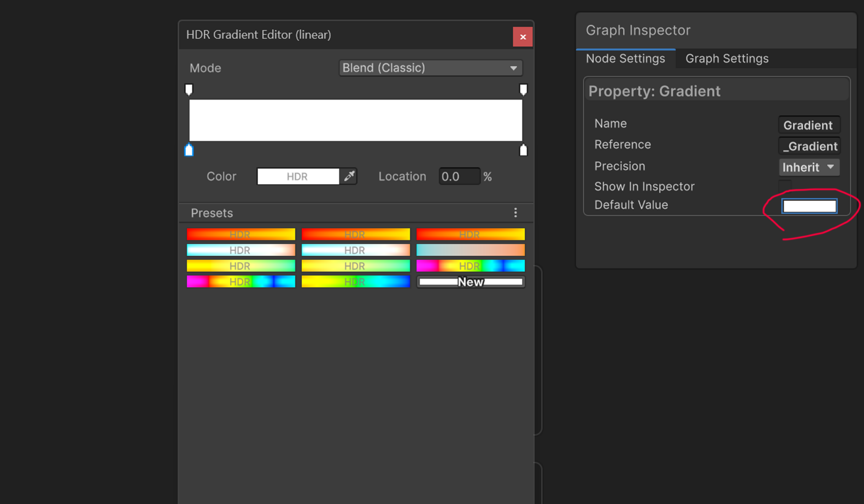Select the right color key marker below gradient

click(x=523, y=150)
